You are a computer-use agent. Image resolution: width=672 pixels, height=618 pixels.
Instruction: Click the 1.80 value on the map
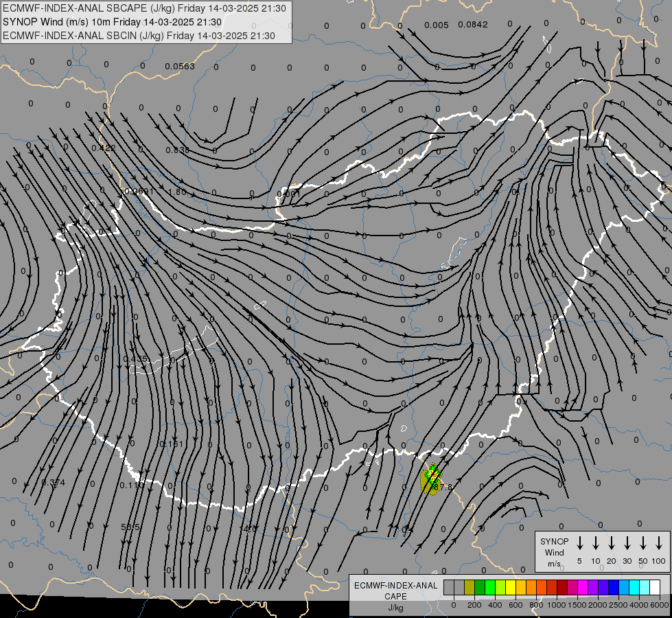(178, 192)
